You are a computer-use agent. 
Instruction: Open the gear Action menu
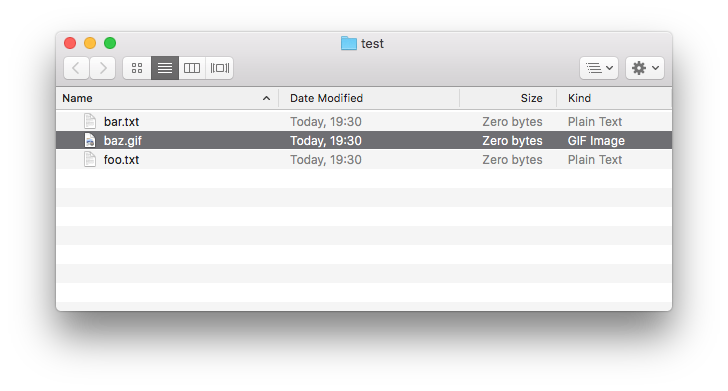645,68
